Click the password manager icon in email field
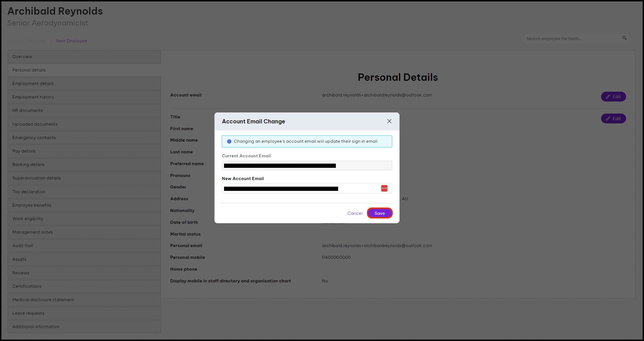The image size is (644, 341). [384, 188]
